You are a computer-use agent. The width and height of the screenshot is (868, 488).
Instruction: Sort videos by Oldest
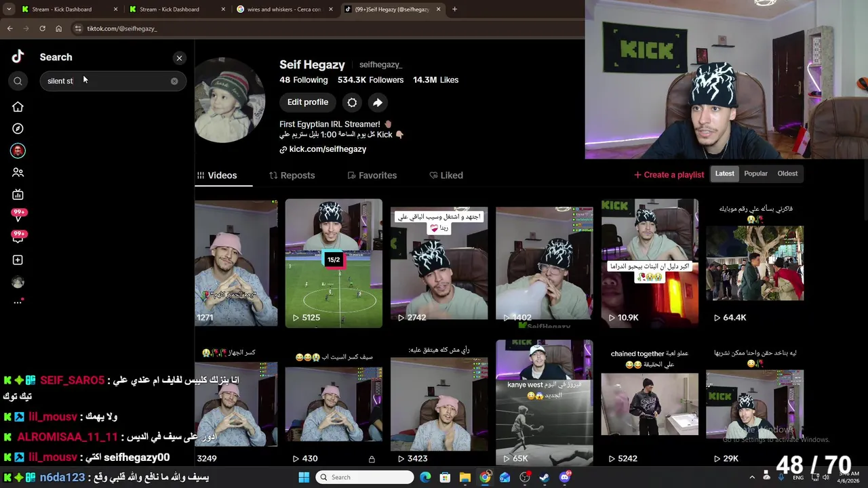pyautogui.click(x=787, y=174)
